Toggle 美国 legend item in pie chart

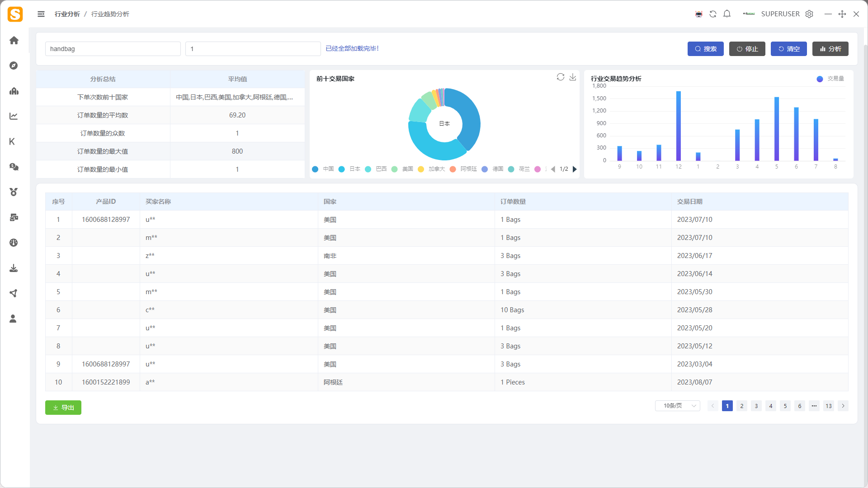[x=402, y=169]
